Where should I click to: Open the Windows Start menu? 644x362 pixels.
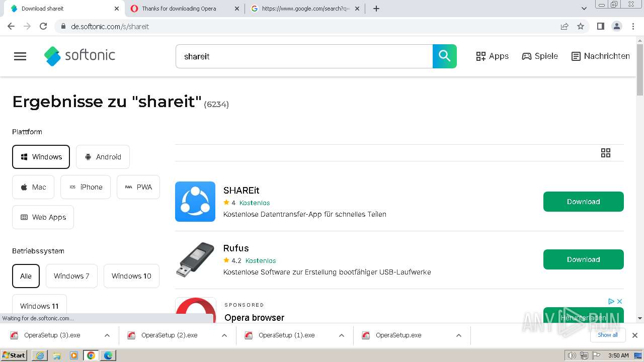point(14,355)
